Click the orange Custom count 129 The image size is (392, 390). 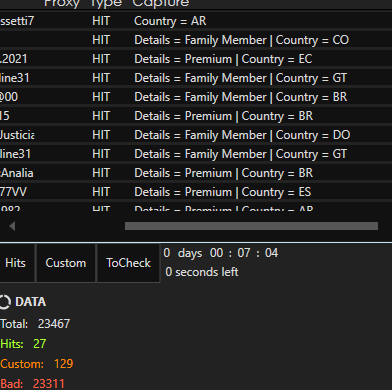point(64,364)
